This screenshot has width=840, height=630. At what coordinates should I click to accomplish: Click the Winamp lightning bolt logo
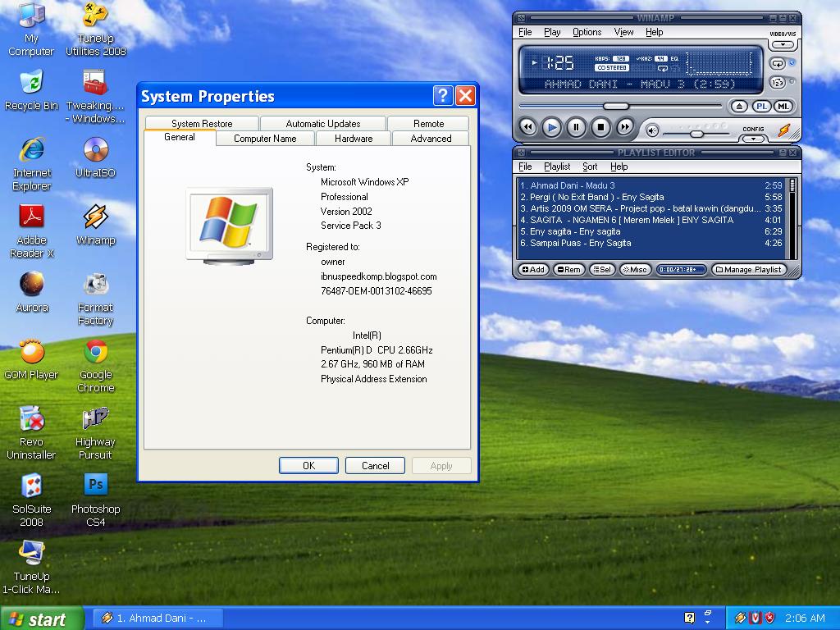[785, 130]
